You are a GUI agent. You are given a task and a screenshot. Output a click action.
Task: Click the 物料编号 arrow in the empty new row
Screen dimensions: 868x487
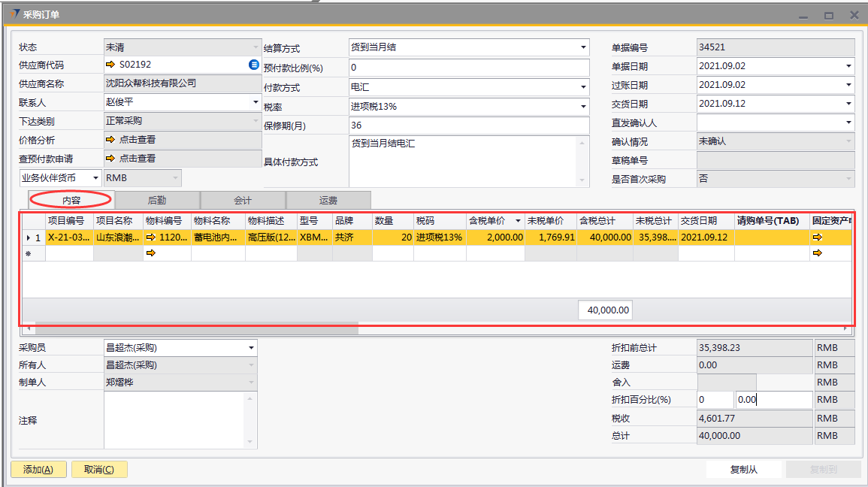tap(151, 253)
